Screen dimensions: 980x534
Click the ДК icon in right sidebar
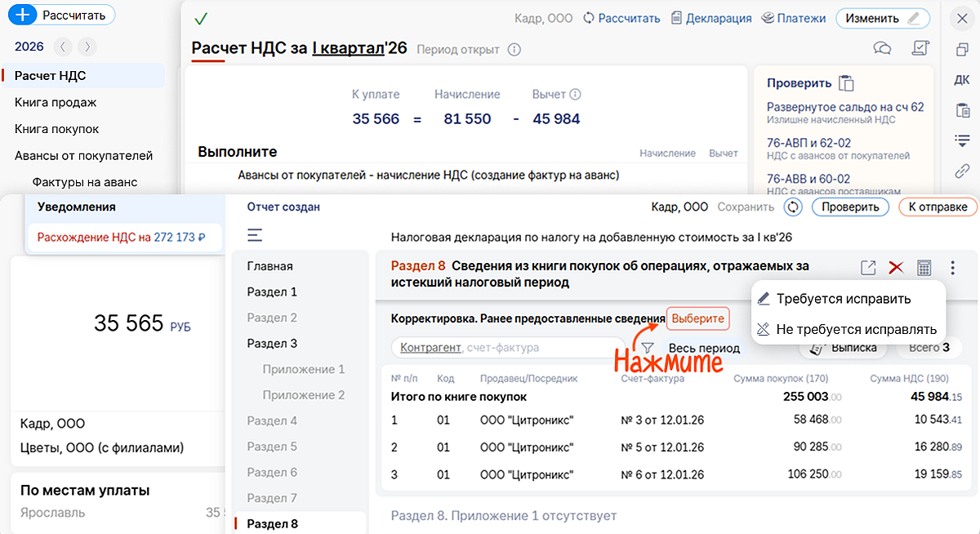click(x=962, y=79)
